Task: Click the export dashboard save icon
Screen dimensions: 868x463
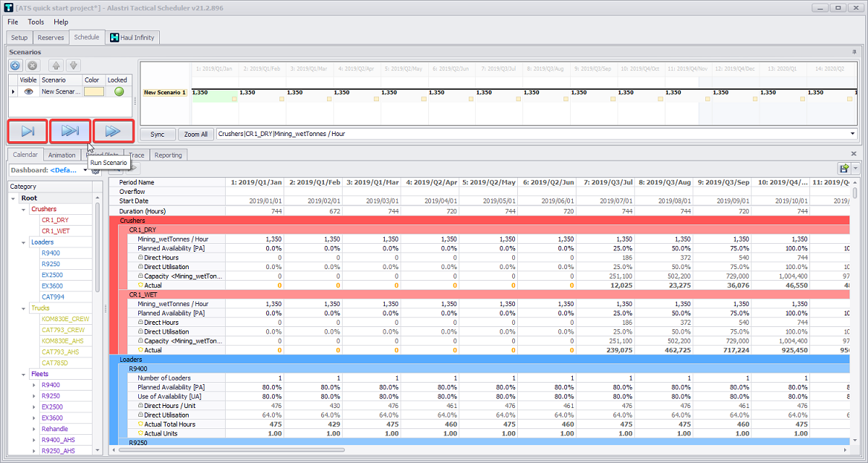Action: click(x=843, y=168)
